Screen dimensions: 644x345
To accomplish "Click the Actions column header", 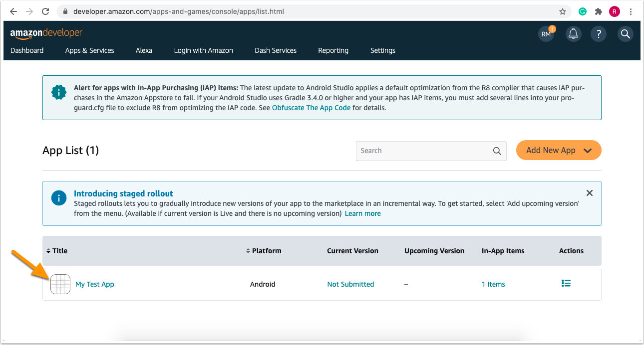I will [x=571, y=251].
